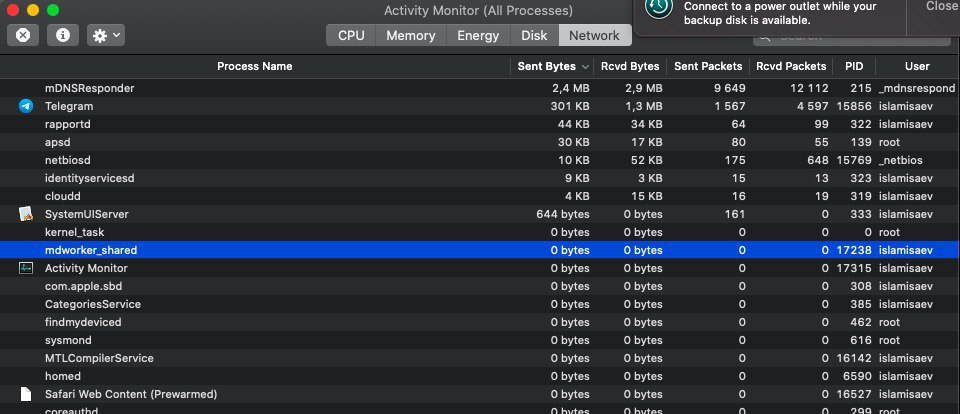The image size is (960, 414).
Task: Select the homed process
Action: click(x=62, y=376)
